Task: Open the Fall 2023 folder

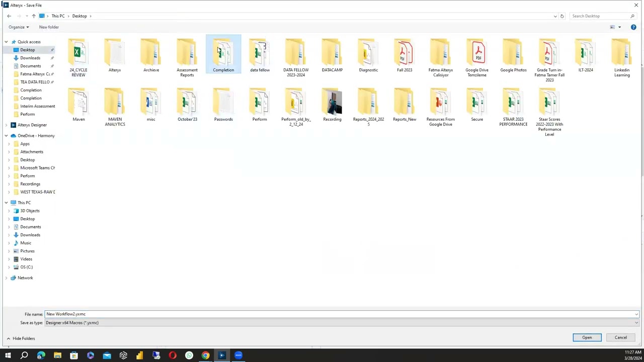Action: point(405,55)
